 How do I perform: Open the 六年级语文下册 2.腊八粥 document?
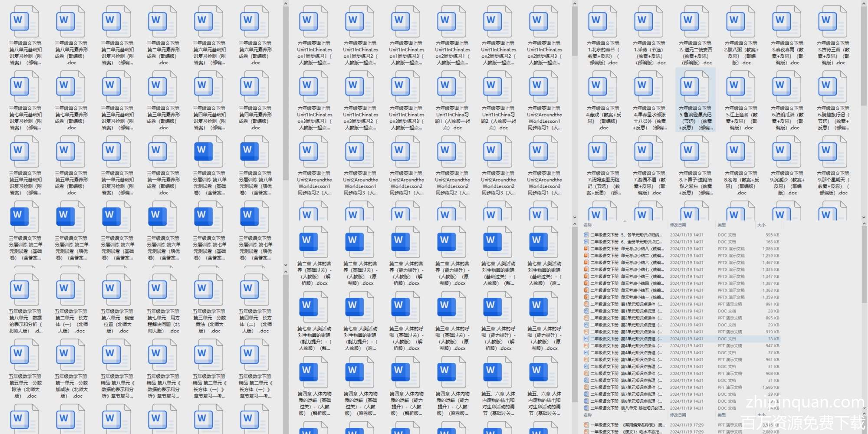tap(741, 22)
